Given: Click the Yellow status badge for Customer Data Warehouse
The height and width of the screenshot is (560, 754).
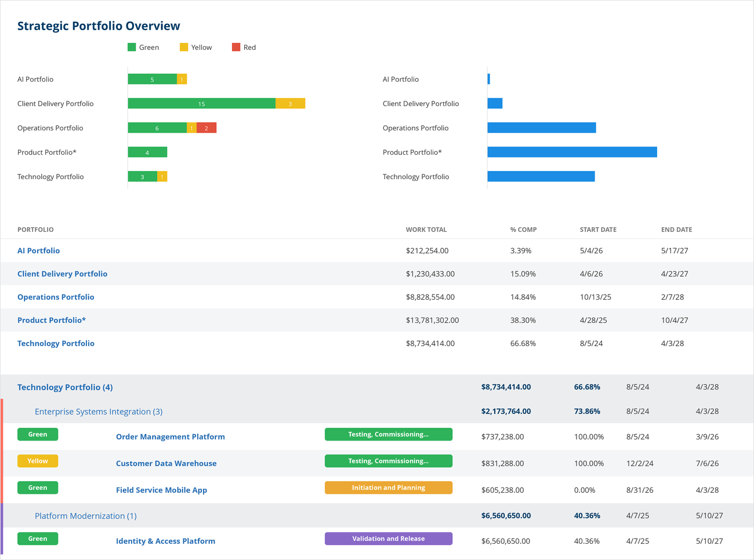Looking at the screenshot, I should point(38,461).
